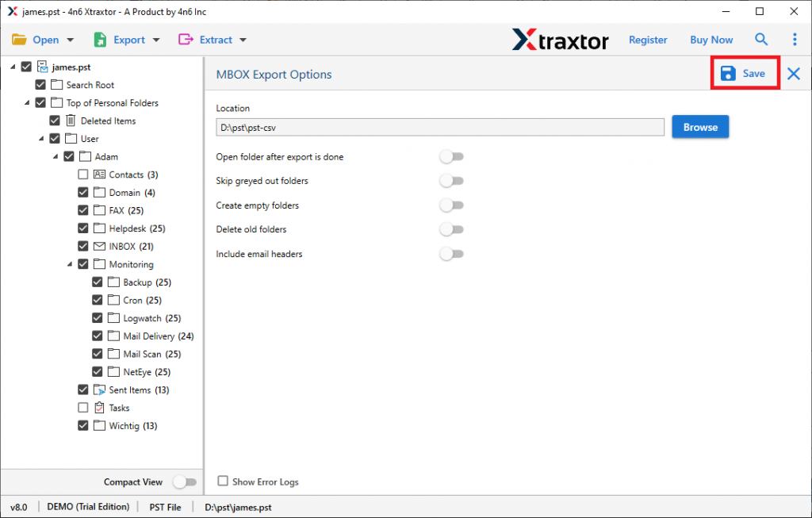Click the Export icon in the toolbar

click(99, 39)
